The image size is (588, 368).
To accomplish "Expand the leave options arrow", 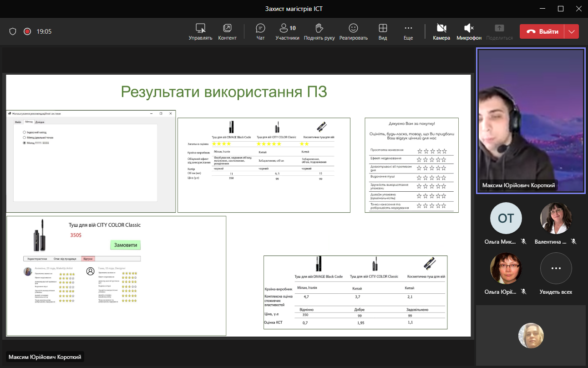I will 572,31.
